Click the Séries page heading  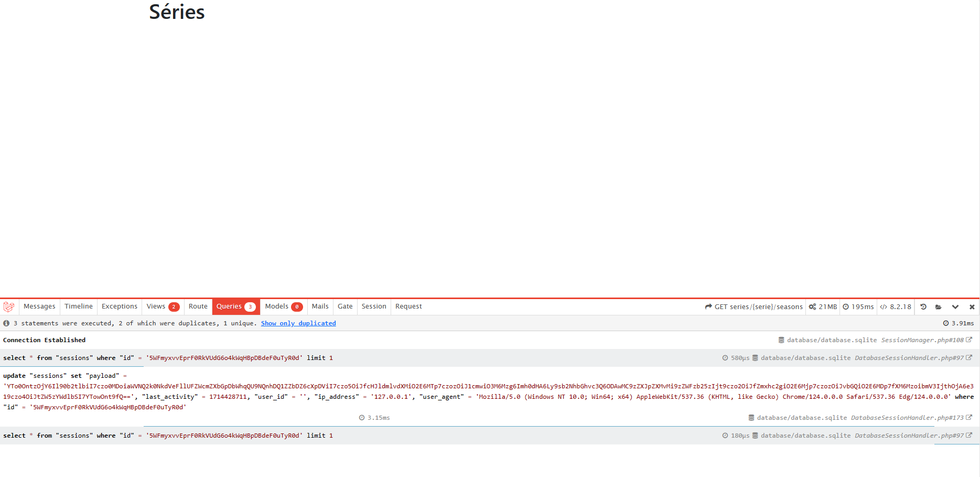click(x=177, y=12)
